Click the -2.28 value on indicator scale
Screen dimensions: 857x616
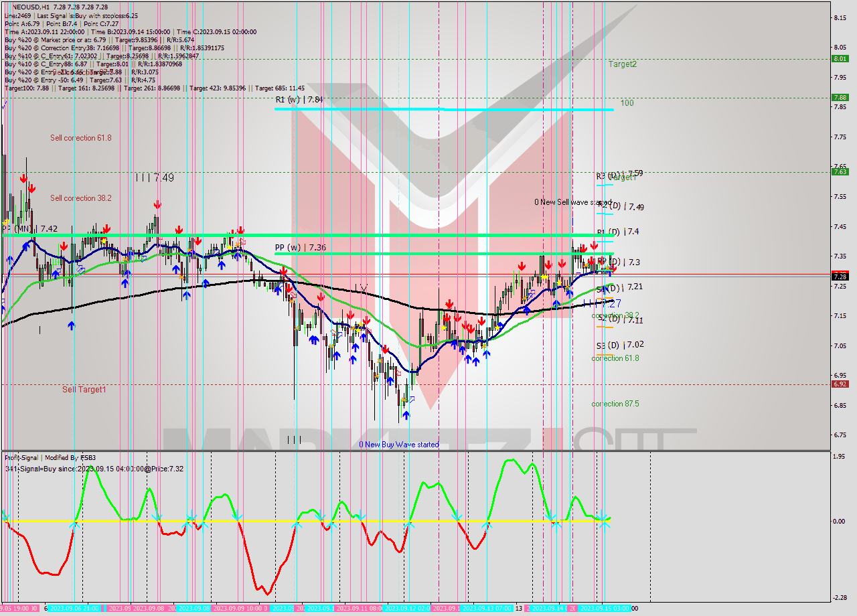click(841, 598)
